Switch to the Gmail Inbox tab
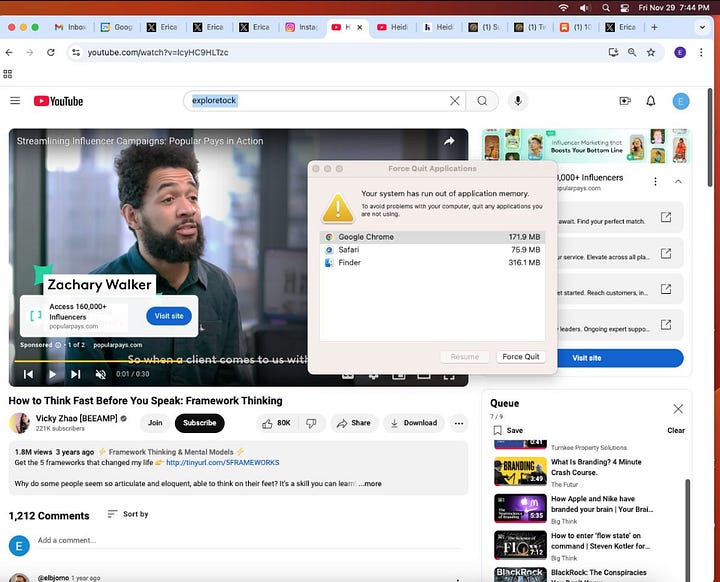Screen dimensions: 720x582 tap(71, 28)
